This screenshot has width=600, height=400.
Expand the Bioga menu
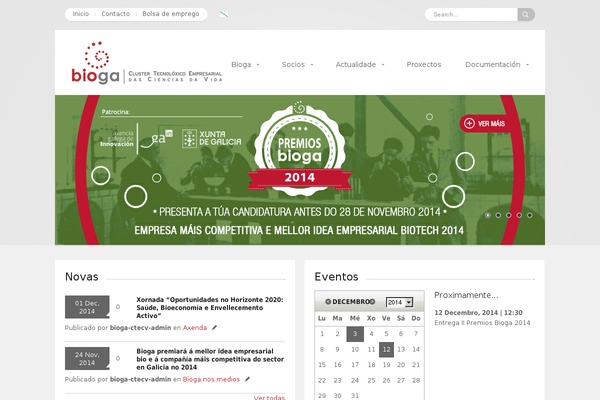[245, 64]
